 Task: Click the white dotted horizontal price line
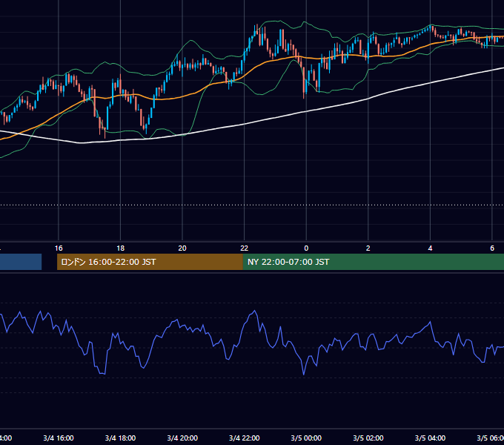[252, 205]
